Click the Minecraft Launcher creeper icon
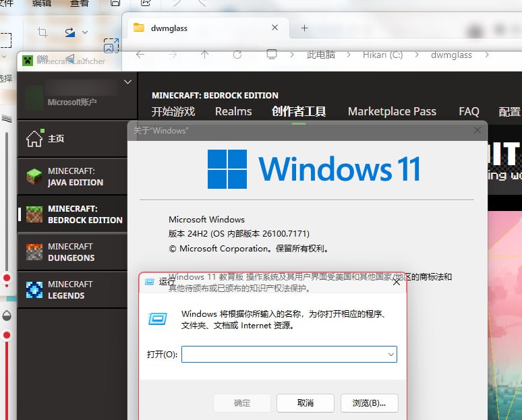This screenshot has width=522, height=420. click(28, 61)
